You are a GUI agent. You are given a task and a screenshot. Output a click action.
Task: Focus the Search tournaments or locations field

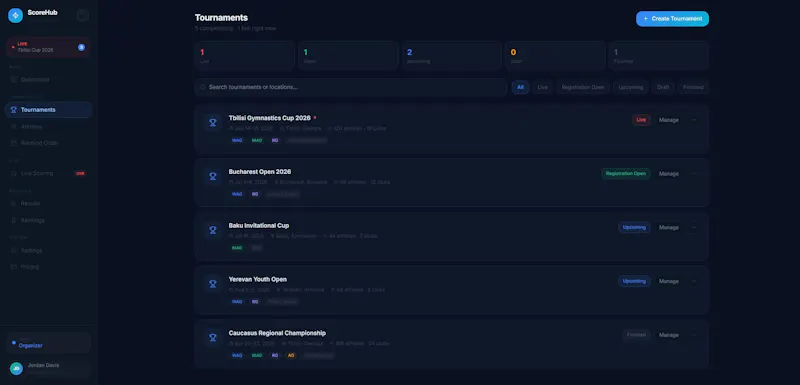pyautogui.click(x=351, y=87)
